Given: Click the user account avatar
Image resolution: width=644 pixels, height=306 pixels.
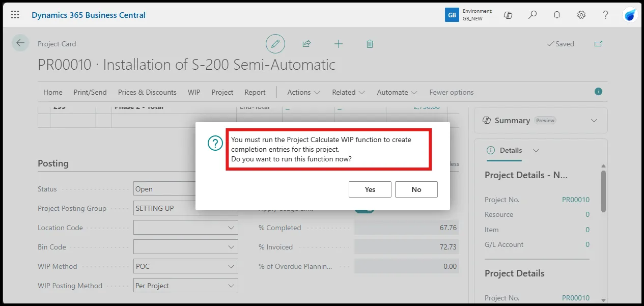Looking at the screenshot, I should click(630, 15).
